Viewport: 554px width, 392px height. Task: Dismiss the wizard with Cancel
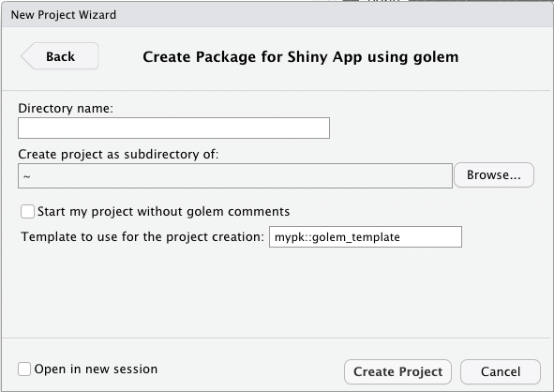[501, 372]
